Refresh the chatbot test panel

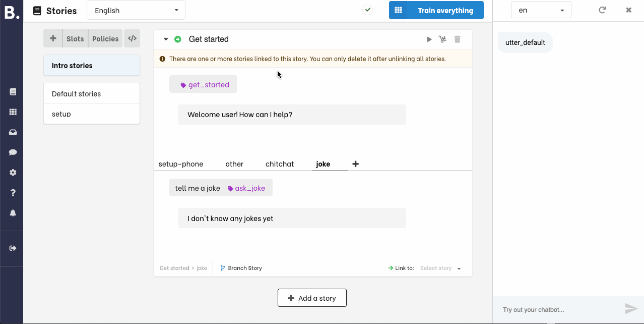click(x=602, y=10)
